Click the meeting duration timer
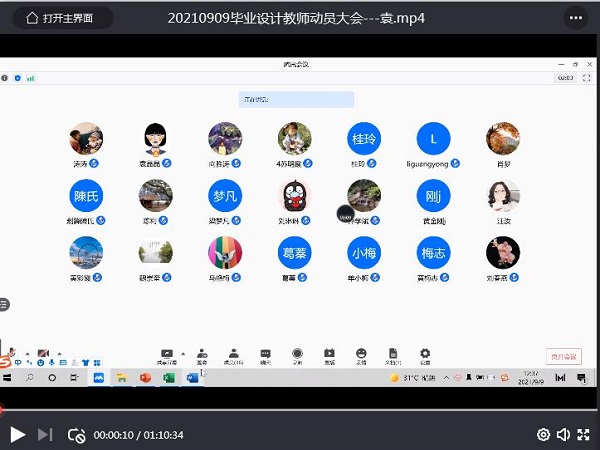Image resolution: width=600 pixels, height=450 pixels. pyautogui.click(x=565, y=78)
